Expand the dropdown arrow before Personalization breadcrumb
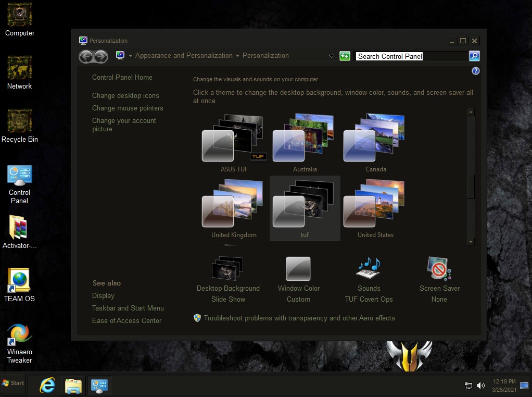This screenshot has height=397, width=532. (237, 56)
